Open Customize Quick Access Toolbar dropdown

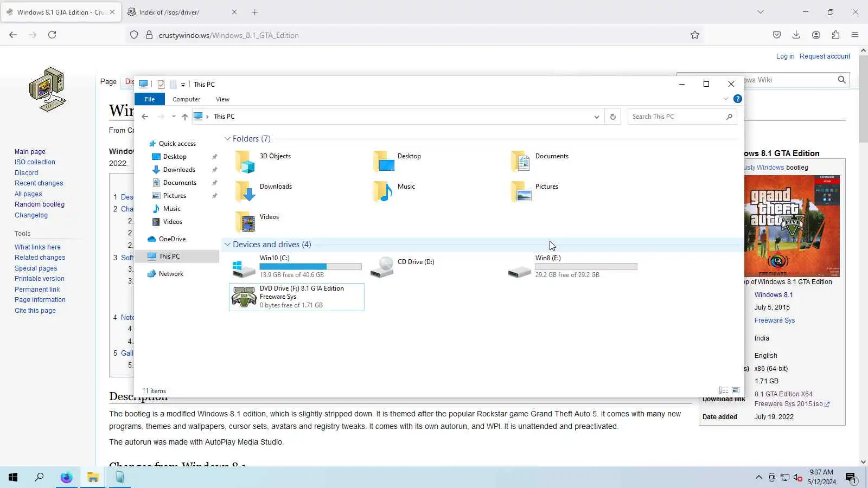point(183,85)
